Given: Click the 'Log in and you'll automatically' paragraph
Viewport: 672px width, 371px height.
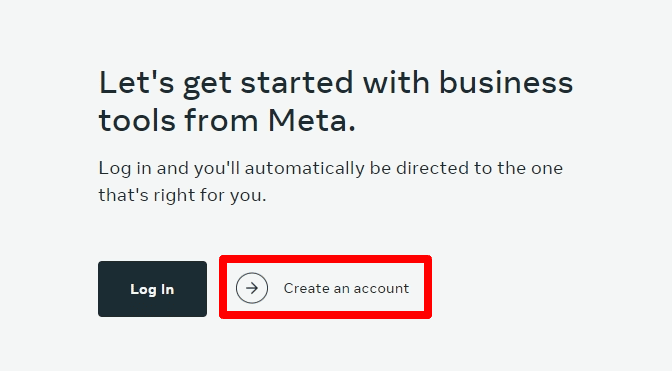Looking at the screenshot, I should [x=330, y=181].
